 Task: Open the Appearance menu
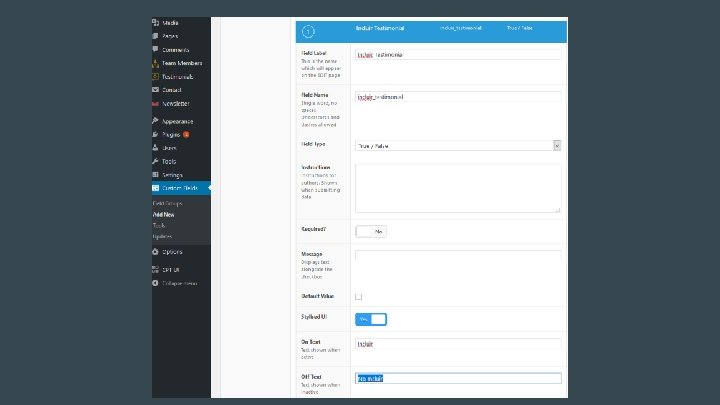pos(177,122)
